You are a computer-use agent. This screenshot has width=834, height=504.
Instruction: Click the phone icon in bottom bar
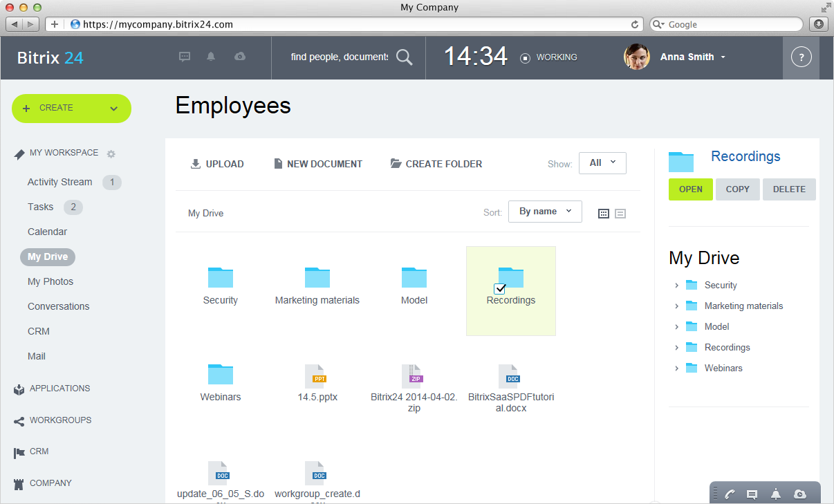[x=730, y=494]
